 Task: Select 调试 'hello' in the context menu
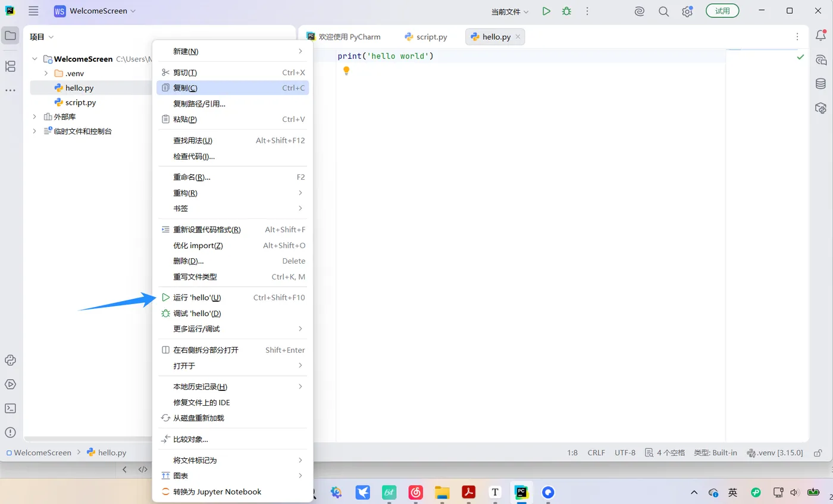[233, 314]
